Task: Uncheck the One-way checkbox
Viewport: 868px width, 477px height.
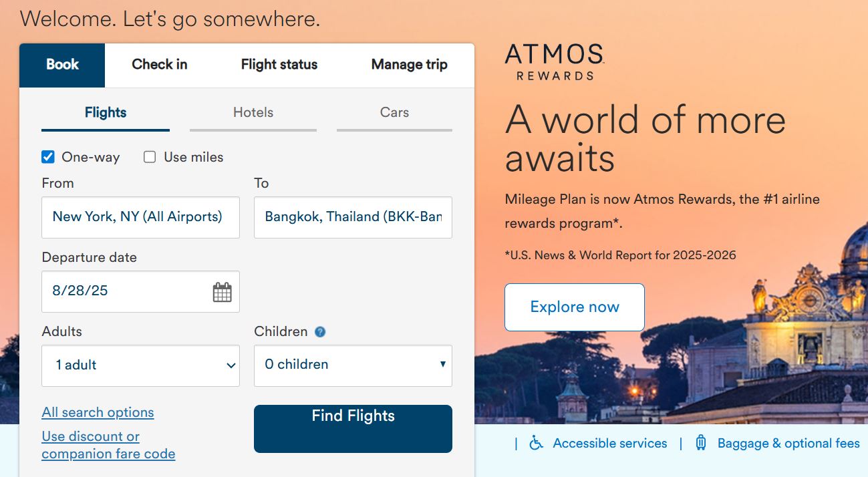Action: pyautogui.click(x=47, y=157)
